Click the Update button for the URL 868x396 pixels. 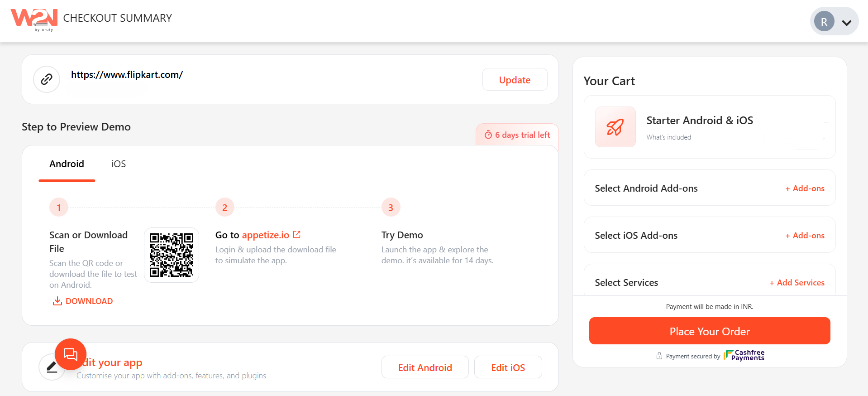pyautogui.click(x=515, y=79)
